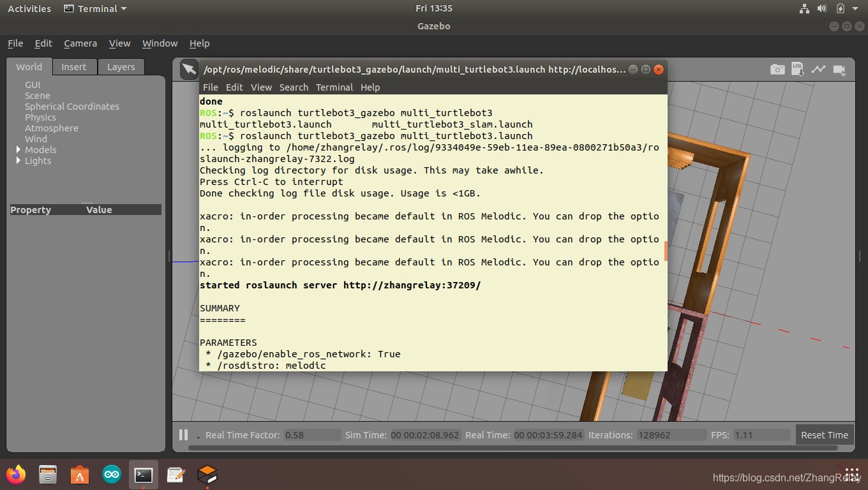Open Gazebo Edit menu

coord(43,43)
